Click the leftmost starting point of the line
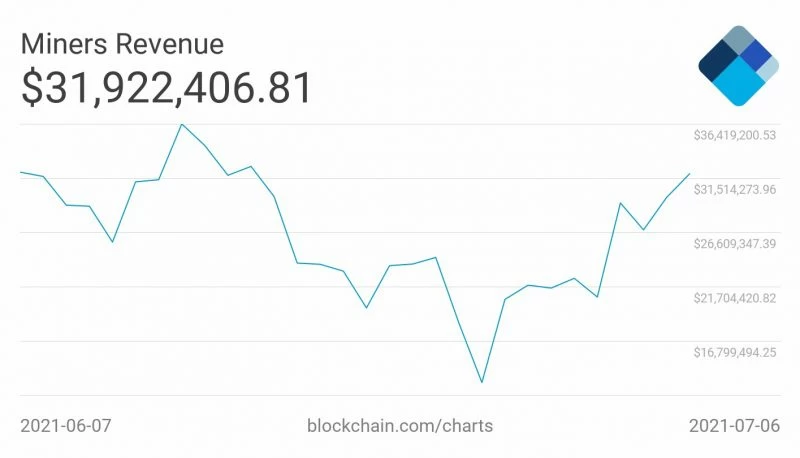 [x=21, y=172]
